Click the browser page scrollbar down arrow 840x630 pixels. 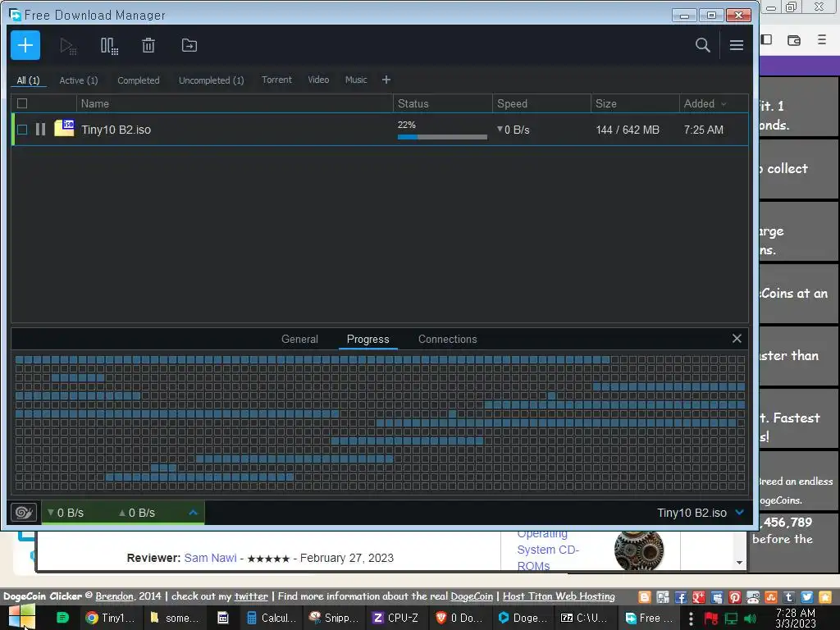pos(739,563)
